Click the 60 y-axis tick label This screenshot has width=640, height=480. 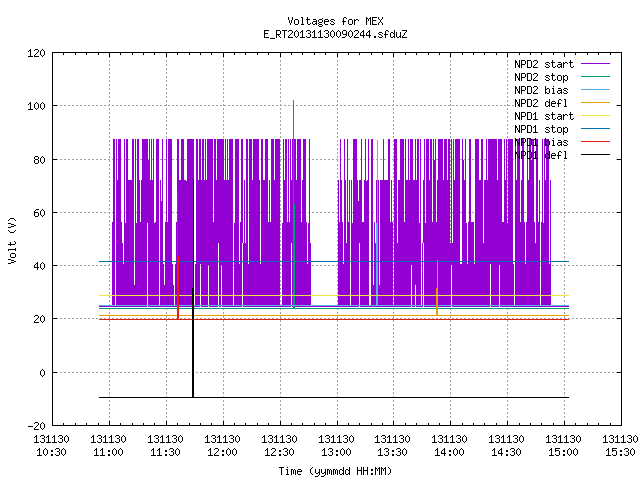tap(39, 213)
